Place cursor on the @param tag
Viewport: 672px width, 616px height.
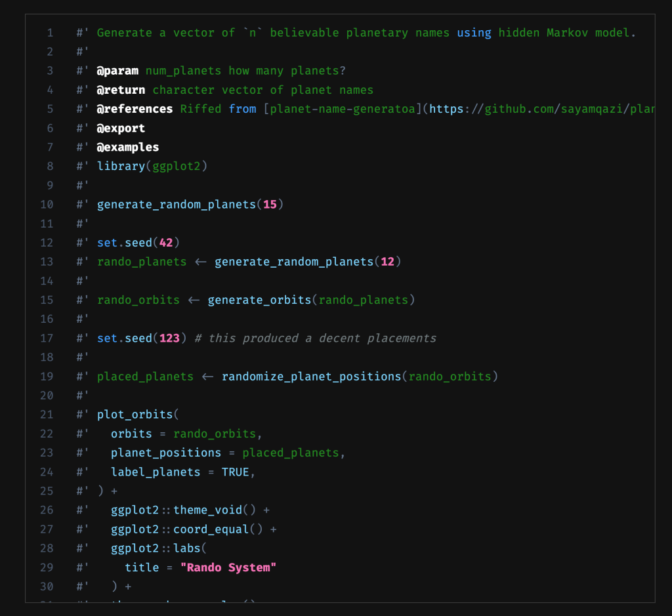click(x=118, y=71)
